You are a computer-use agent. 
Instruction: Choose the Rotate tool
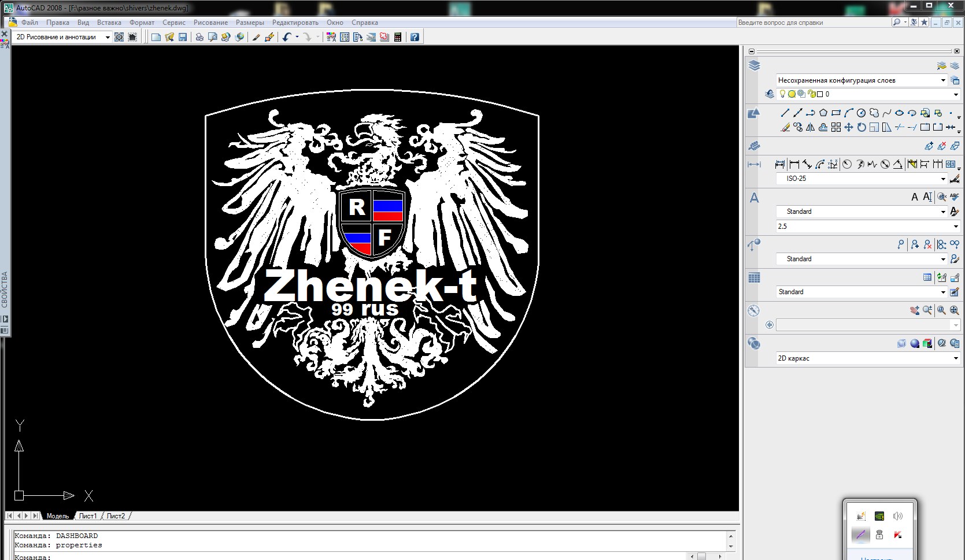click(861, 128)
